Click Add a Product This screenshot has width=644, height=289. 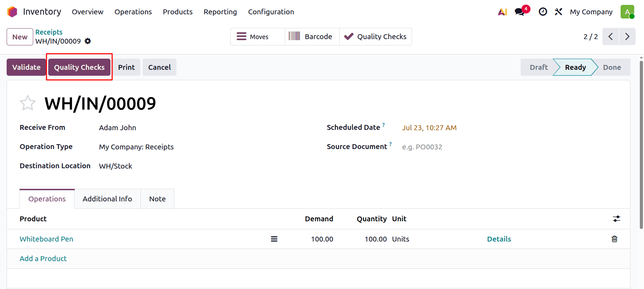point(43,259)
